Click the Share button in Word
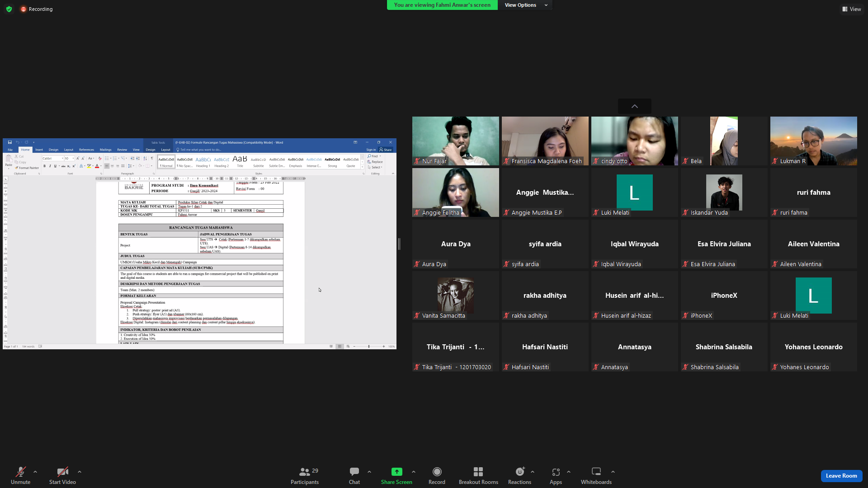Image resolution: width=868 pixels, height=488 pixels. tap(386, 150)
